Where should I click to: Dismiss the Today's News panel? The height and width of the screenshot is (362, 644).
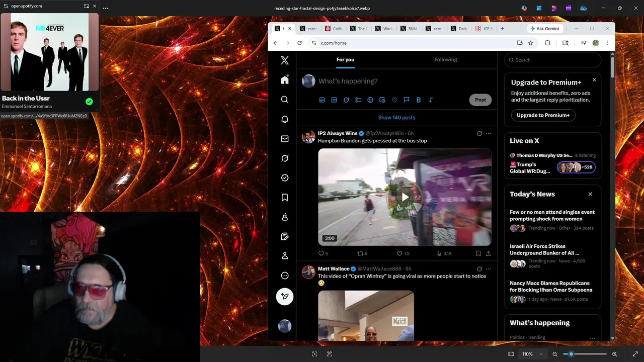pos(590,194)
